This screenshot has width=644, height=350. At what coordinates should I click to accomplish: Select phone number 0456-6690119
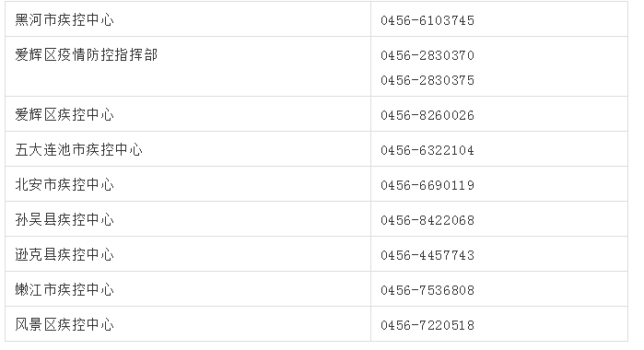[427, 185]
